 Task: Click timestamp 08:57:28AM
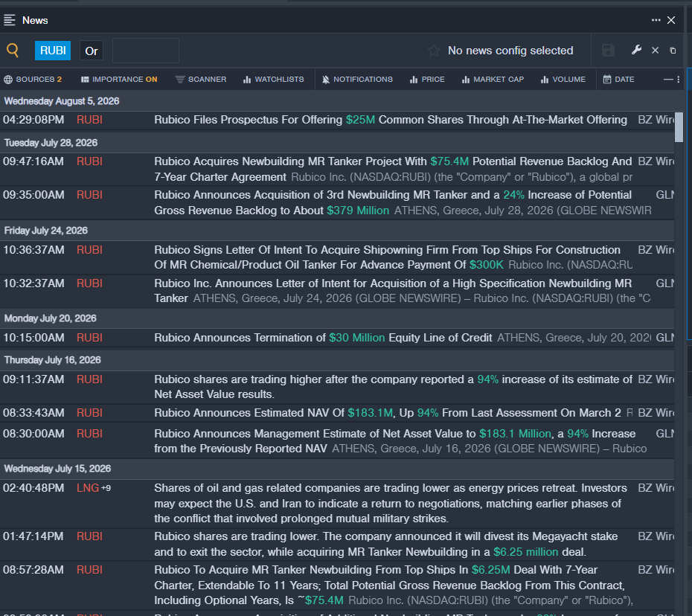33,570
